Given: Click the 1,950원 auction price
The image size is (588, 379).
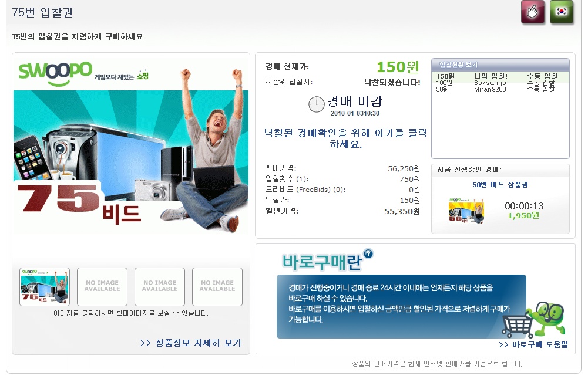Looking at the screenshot, I should pyautogui.click(x=523, y=216).
